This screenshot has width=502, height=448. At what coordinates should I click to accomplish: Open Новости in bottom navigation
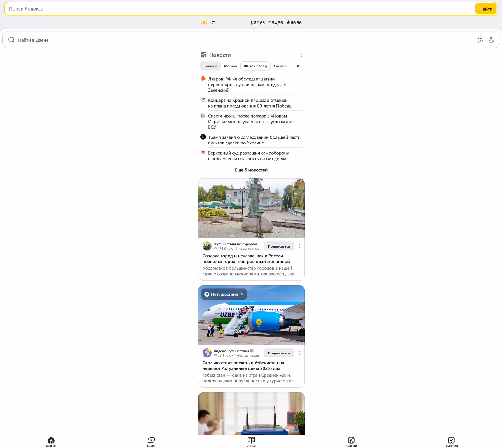[x=351, y=442]
